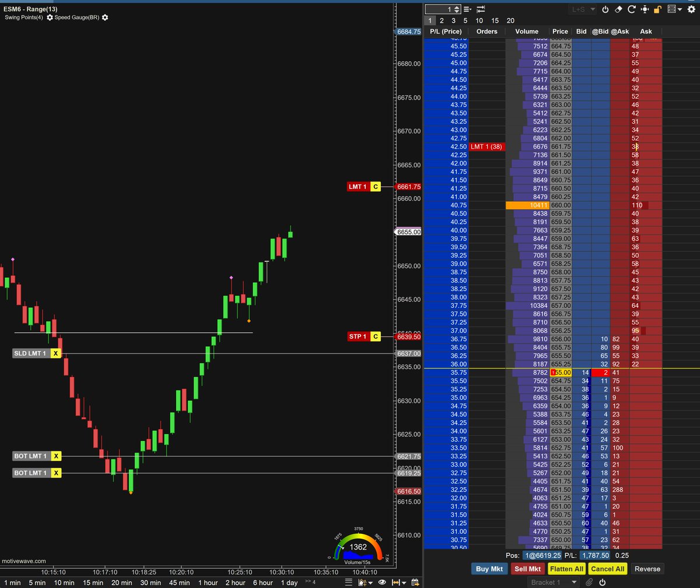The width and height of the screenshot is (700, 588).
Task: Click the eraser icon in DOM toolbar
Action: [619, 9]
